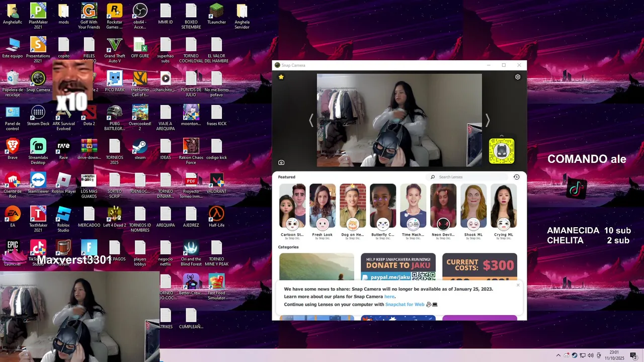
Task: Click the Featured section heading
Action: tap(287, 177)
